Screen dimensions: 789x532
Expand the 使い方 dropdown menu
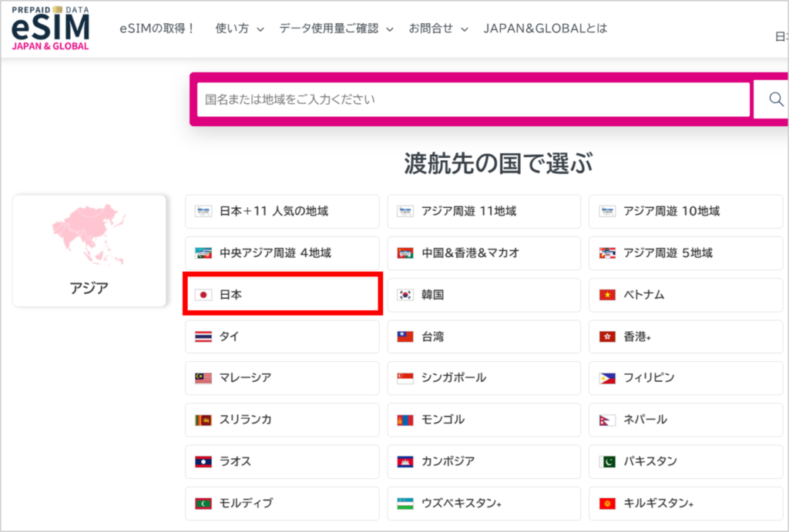coord(233,27)
